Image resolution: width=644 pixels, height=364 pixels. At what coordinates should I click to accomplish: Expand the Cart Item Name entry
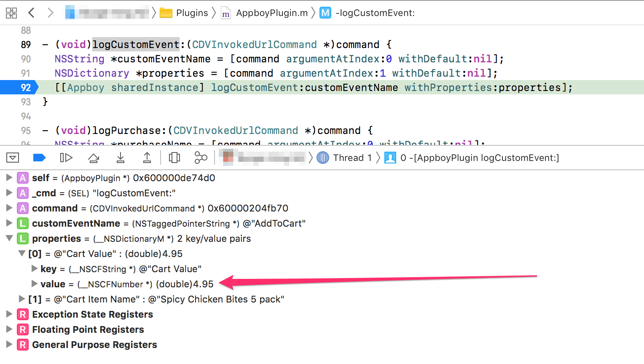pos(21,299)
